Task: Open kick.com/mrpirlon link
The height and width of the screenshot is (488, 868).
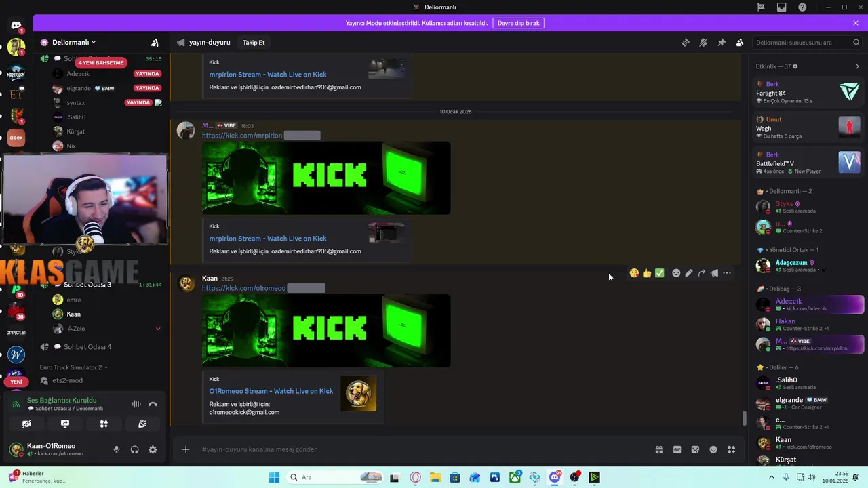Action: click(242, 136)
